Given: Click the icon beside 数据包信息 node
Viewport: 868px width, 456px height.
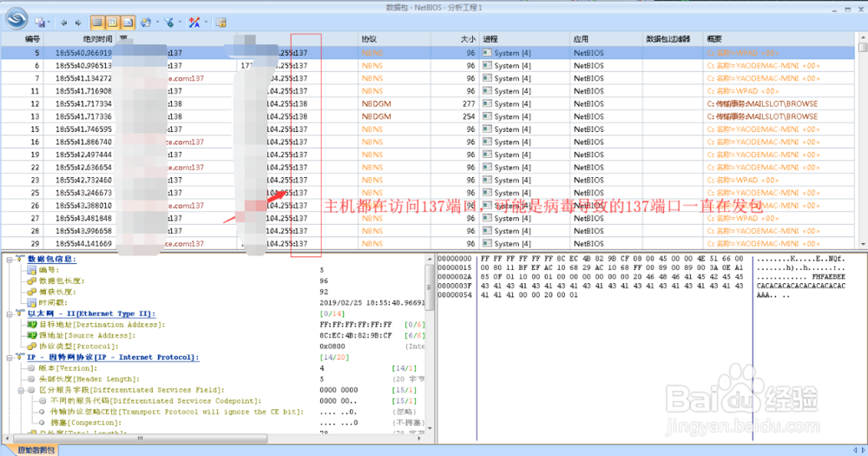Looking at the screenshot, I should [21, 259].
